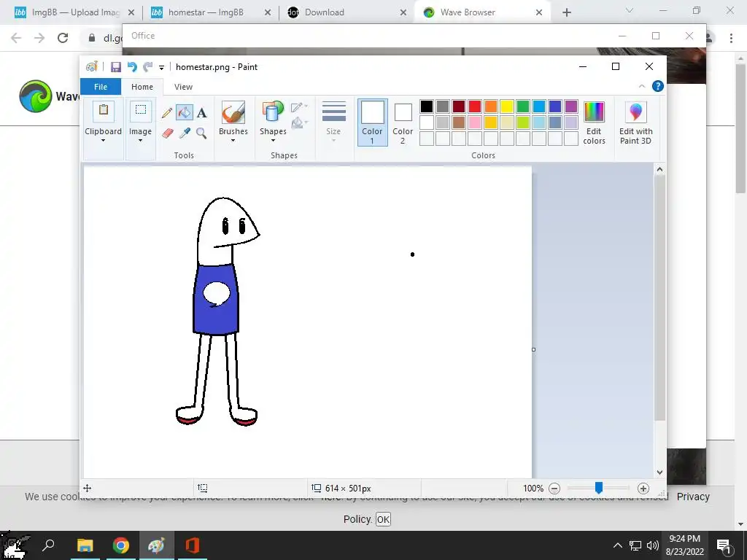Select the Magnifier tool

(x=201, y=133)
